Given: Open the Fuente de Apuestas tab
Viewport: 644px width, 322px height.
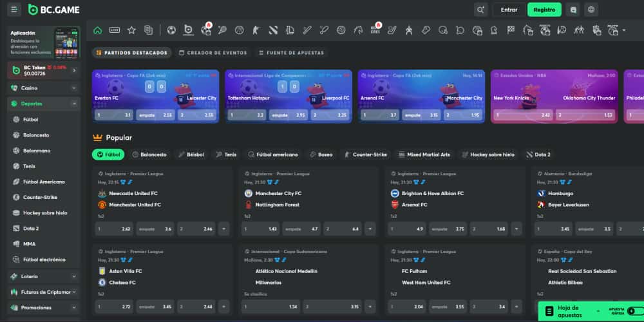Looking at the screenshot, I should point(291,53).
